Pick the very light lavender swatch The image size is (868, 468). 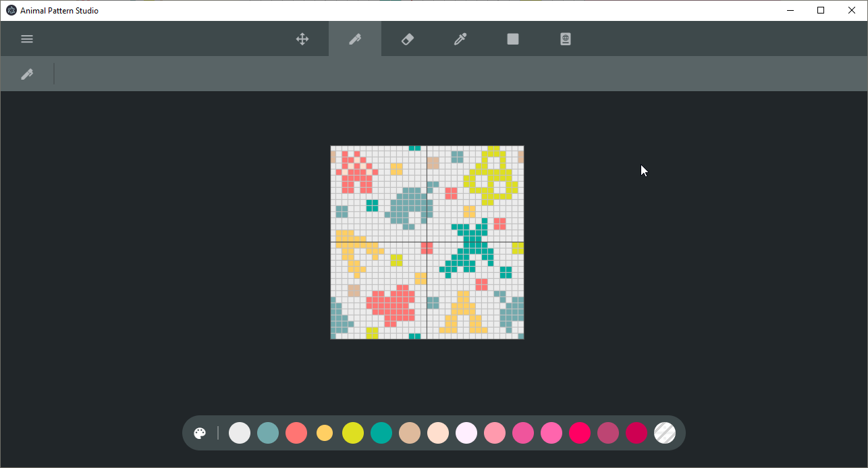(x=466, y=433)
